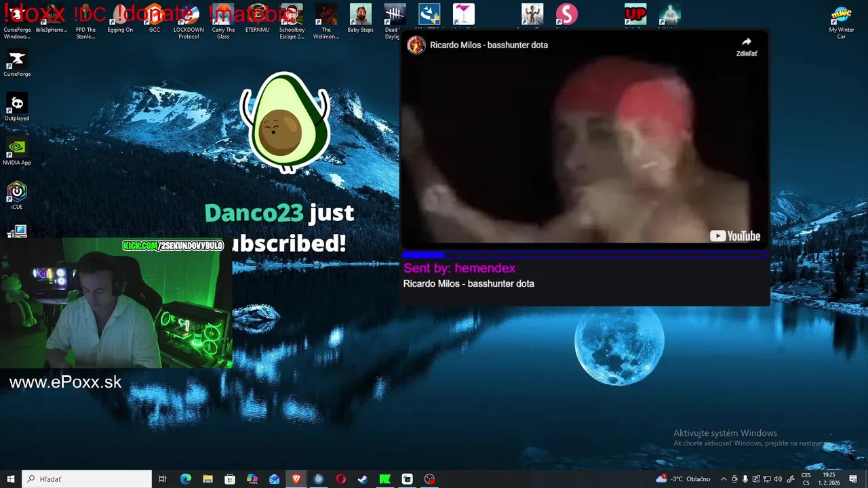Image resolution: width=868 pixels, height=488 pixels.
Task: Open the NVIDIA App shortcut
Action: (17, 152)
